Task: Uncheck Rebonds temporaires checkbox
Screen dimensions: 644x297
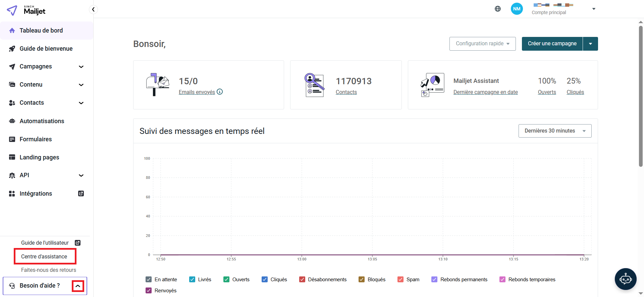Action: coord(502,279)
